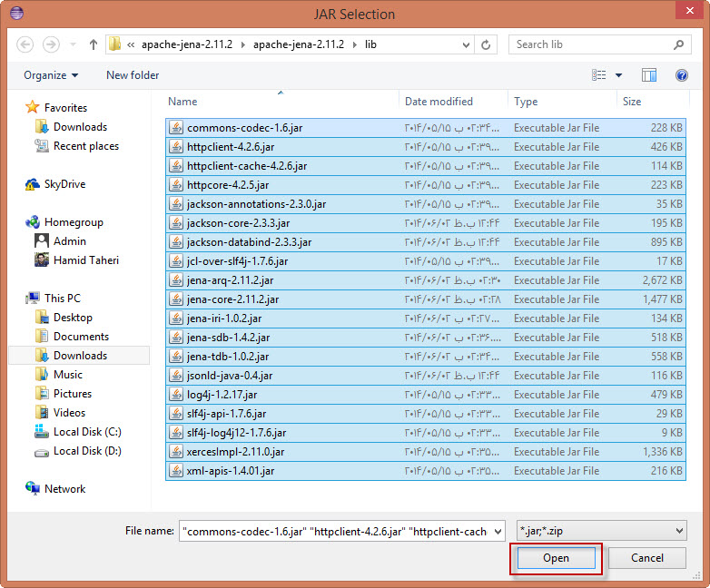Open SkyDrive in the navigation pane
Image resolution: width=710 pixels, height=588 pixels.
64,184
